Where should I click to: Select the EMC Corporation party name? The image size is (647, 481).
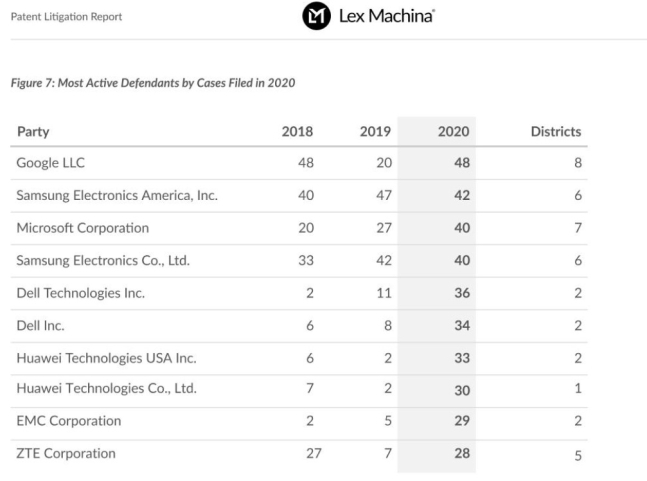click(x=68, y=421)
